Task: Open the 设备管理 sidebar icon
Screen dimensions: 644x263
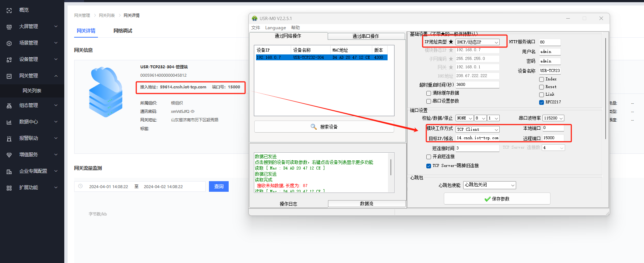Action: pyautogui.click(x=9, y=60)
